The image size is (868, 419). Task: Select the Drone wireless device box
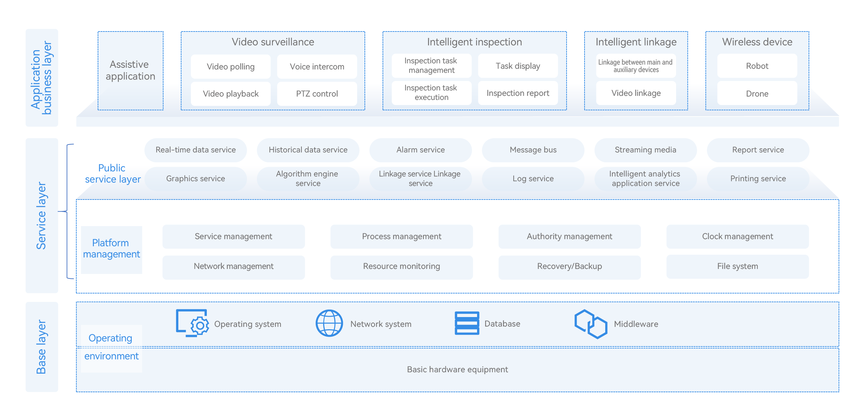tap(757, 93)
